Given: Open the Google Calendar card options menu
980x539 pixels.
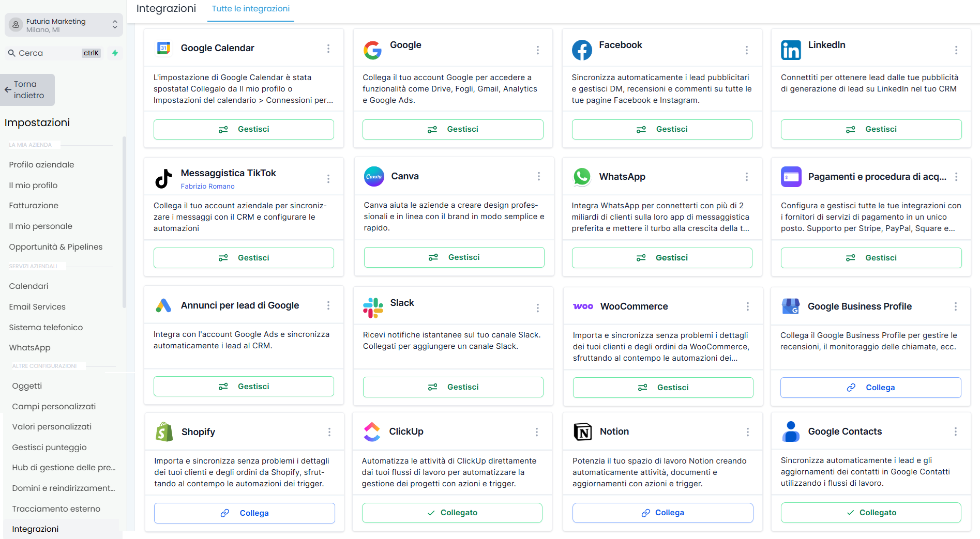Looking at the screenshot, I should 328,49.
